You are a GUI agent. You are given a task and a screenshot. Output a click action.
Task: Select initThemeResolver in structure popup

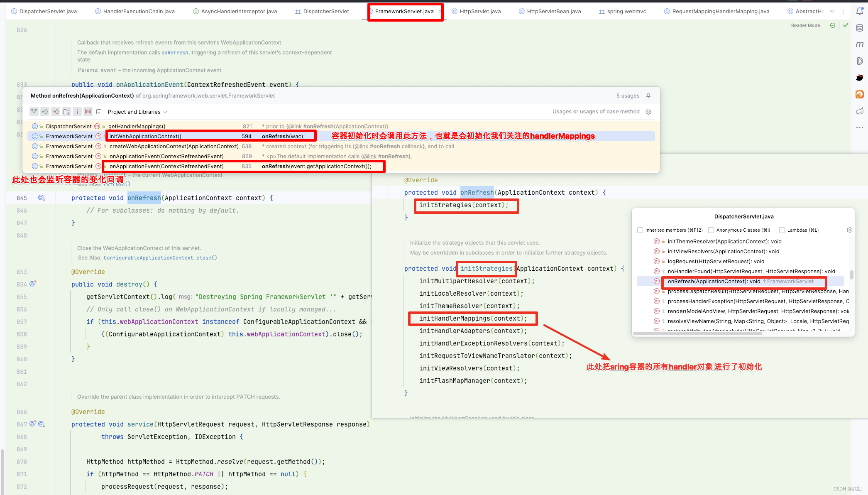click(x=740, y=241)
